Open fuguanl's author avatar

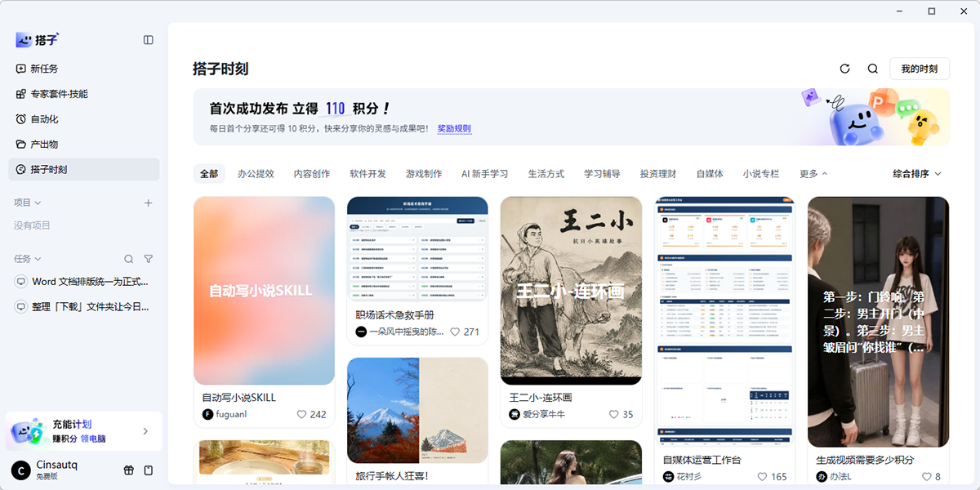click(x=207, y=414)
